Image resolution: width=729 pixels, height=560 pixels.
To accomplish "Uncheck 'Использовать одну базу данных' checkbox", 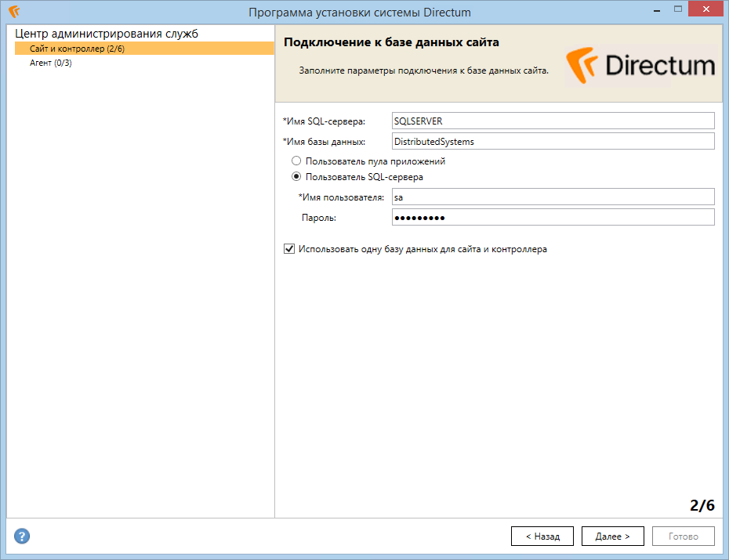I will (289, 249).
